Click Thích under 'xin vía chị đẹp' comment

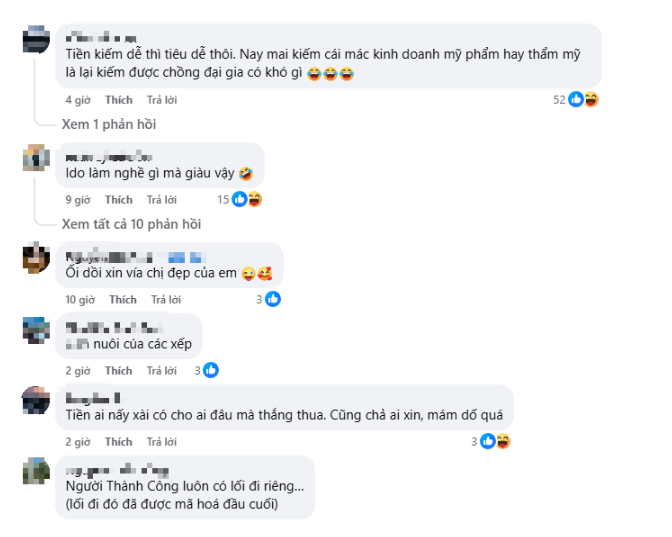(x=123, y=300)
